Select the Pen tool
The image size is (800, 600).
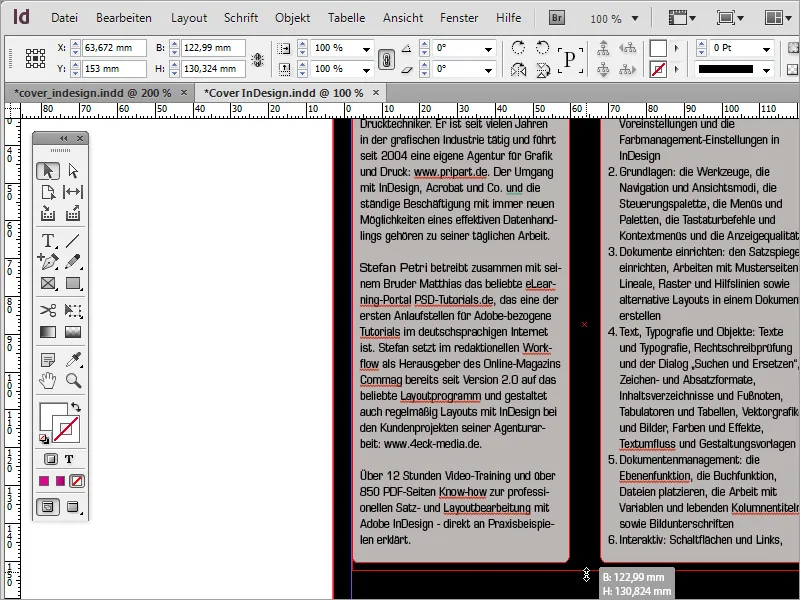click(48, 262)
